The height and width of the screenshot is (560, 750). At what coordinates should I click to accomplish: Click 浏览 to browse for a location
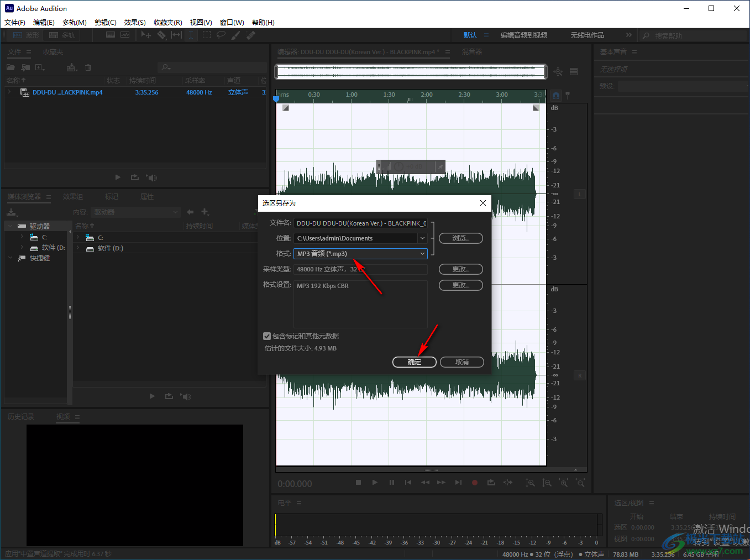pos(461,238)
